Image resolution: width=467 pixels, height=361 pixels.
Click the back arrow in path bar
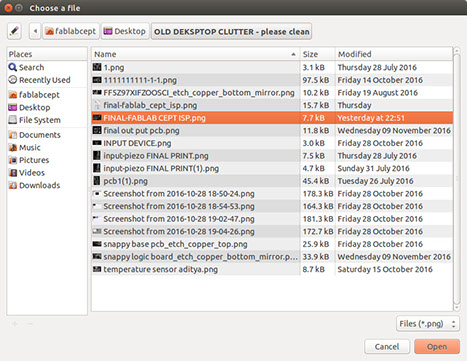(35, 31)
